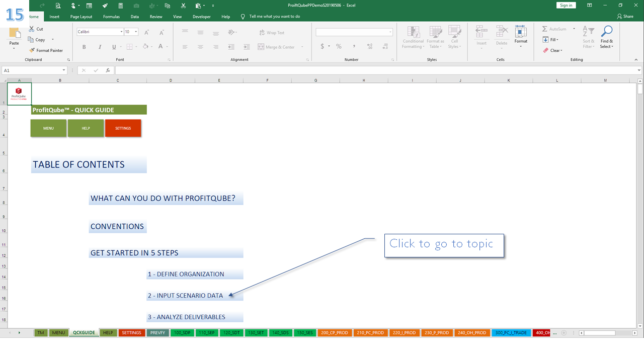This screenshot has width=644, height=362.
Task: Open Sort & Filter dropdown
Action: (x=588, y=38)
